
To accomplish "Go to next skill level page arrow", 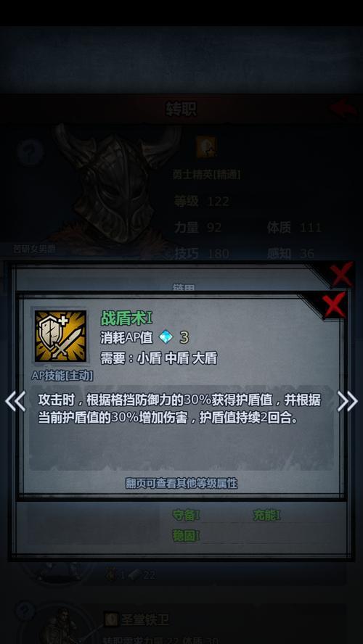I will pos(348,401).
